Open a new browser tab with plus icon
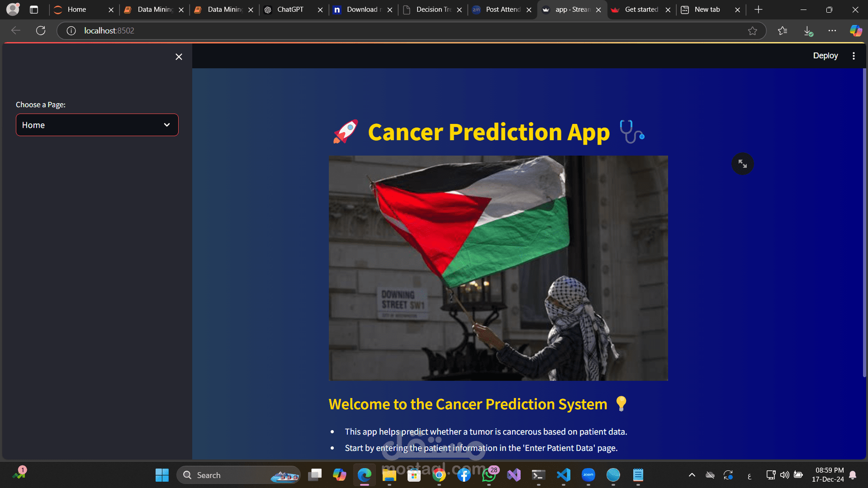Viewport: 868px width, 488px height. click(x=759, y=9)
